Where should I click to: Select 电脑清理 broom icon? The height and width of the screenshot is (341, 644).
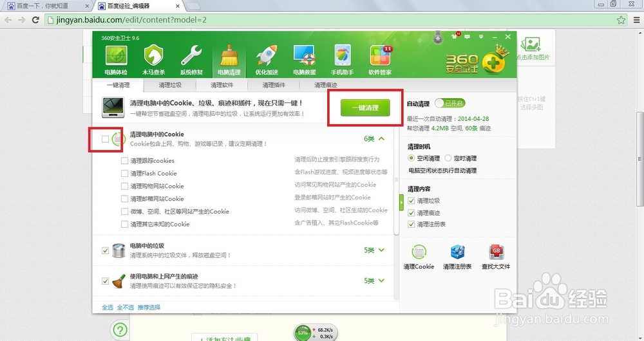click(229, 56)
